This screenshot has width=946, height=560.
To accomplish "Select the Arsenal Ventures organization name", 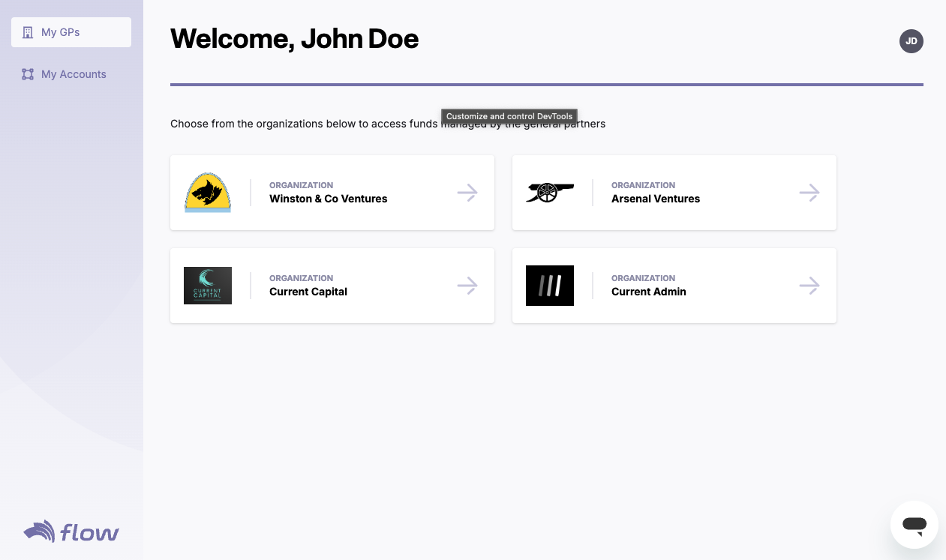I will click(x=656, y=199).
